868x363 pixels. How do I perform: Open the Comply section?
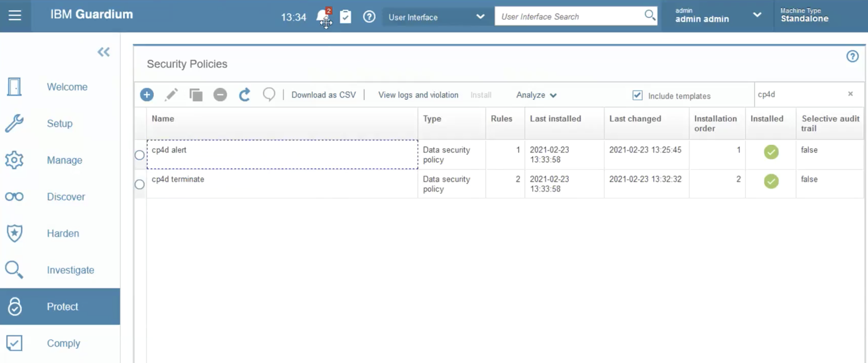(x=63, y=344)
